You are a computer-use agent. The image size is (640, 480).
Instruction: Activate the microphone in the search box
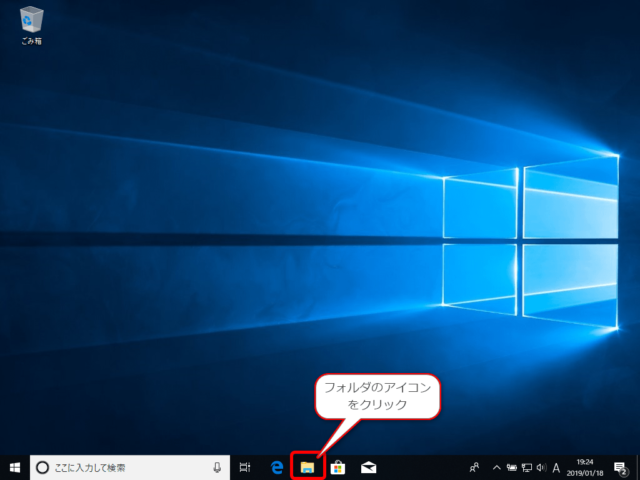point(217,467)
